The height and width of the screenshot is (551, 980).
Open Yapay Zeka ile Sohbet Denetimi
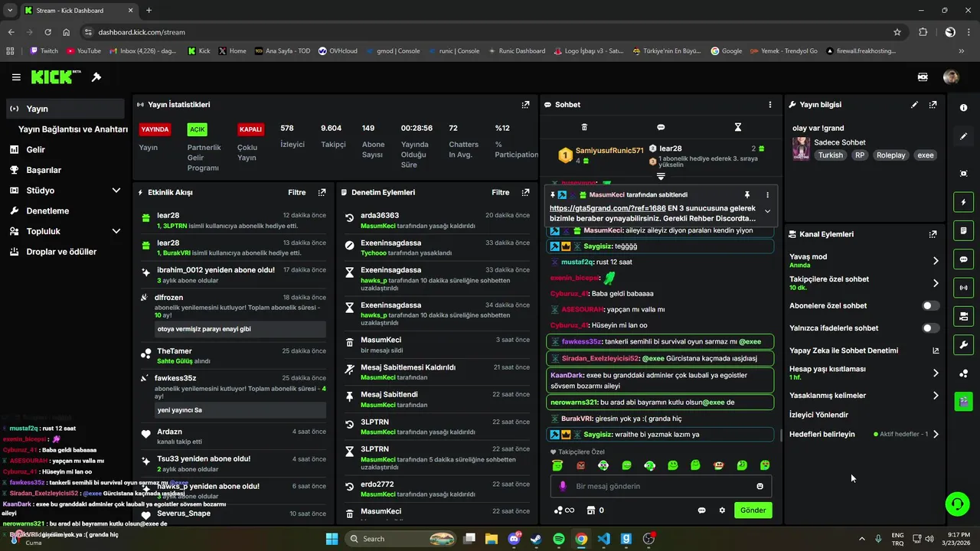(864, 350)
